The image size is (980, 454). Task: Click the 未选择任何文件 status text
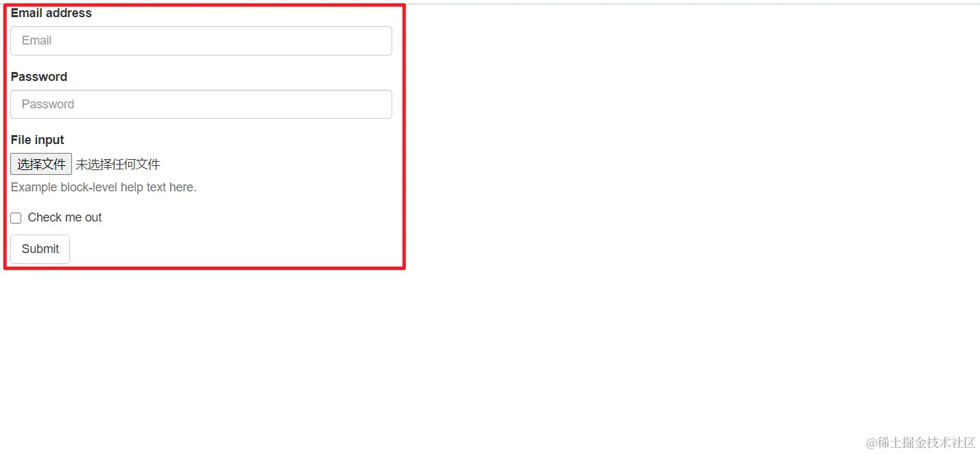click(118, 165)
